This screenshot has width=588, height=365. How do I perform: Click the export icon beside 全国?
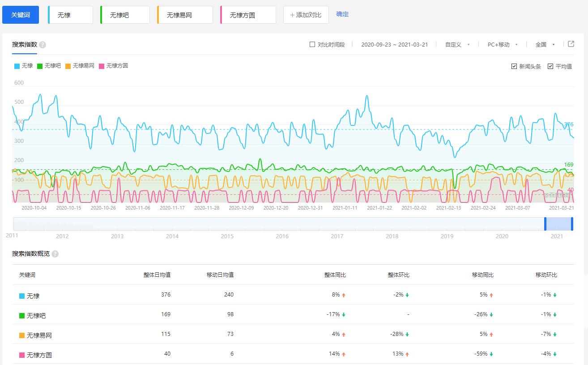click(571, 44)
